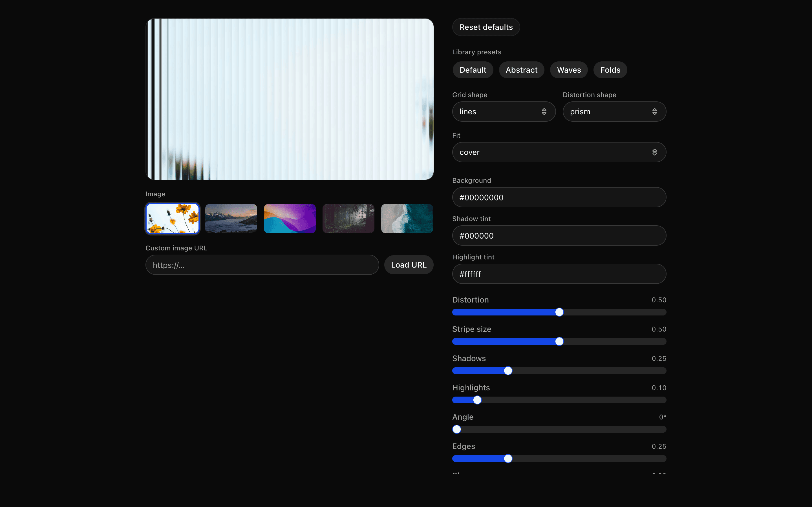The width and height of the screenshot is (812, 507).
Task: Click the Load URL button
Action: coord(408,264)
